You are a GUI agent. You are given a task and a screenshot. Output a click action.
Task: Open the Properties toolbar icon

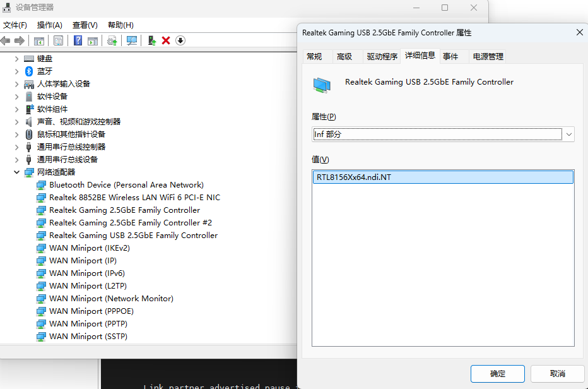point(58,40)
